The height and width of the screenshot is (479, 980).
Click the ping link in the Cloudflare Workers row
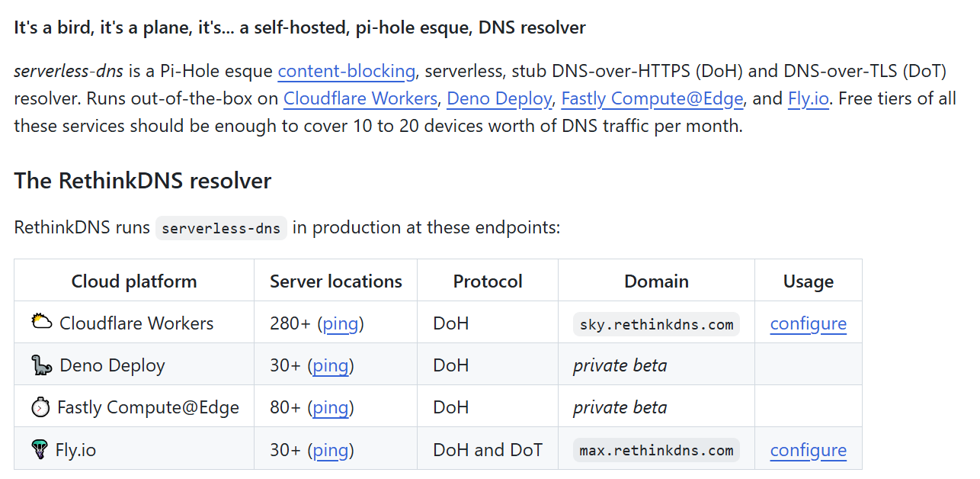(341, 323)
